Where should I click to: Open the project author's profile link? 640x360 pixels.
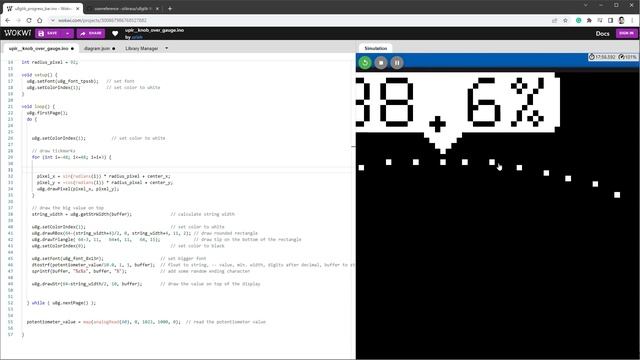(x=137, y=37)
